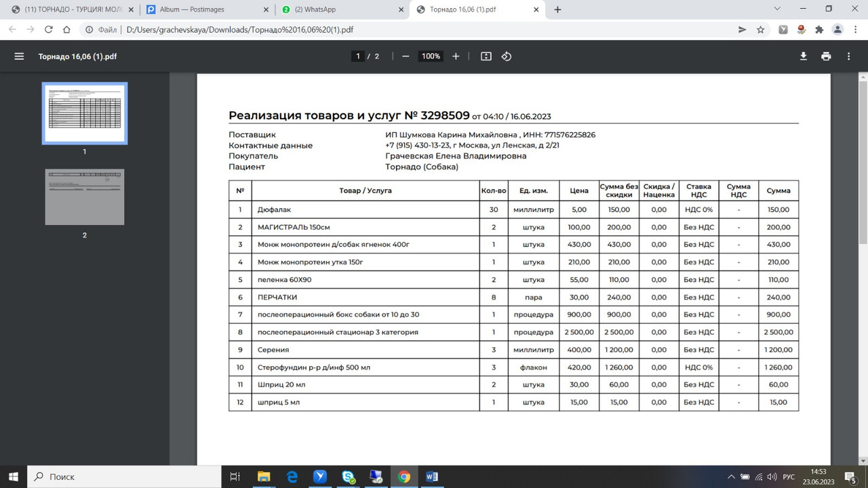Click the Ставка НДС column header
Screen dimensions: 868x488
click(x=698, y=190)
